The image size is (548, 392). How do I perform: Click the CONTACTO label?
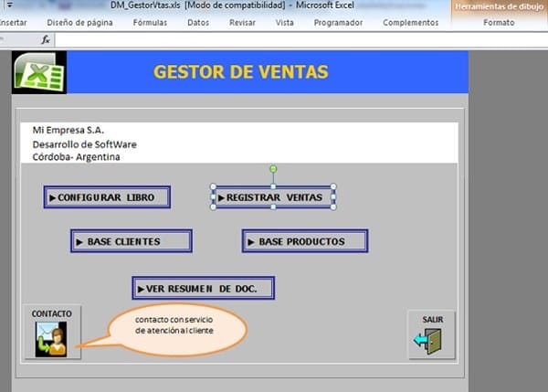click(x=52, y=313)
